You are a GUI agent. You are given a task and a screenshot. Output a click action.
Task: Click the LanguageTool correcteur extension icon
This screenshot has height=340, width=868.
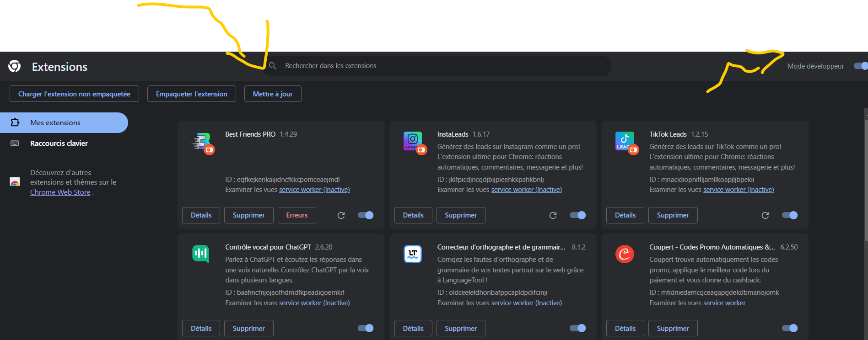click(413, 254)
